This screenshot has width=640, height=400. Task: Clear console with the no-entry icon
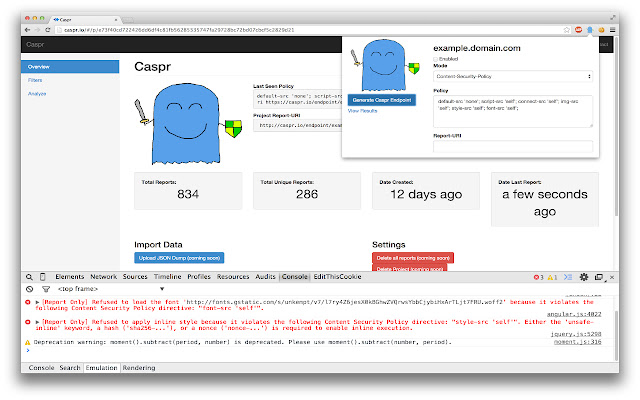tap(29, 289)
